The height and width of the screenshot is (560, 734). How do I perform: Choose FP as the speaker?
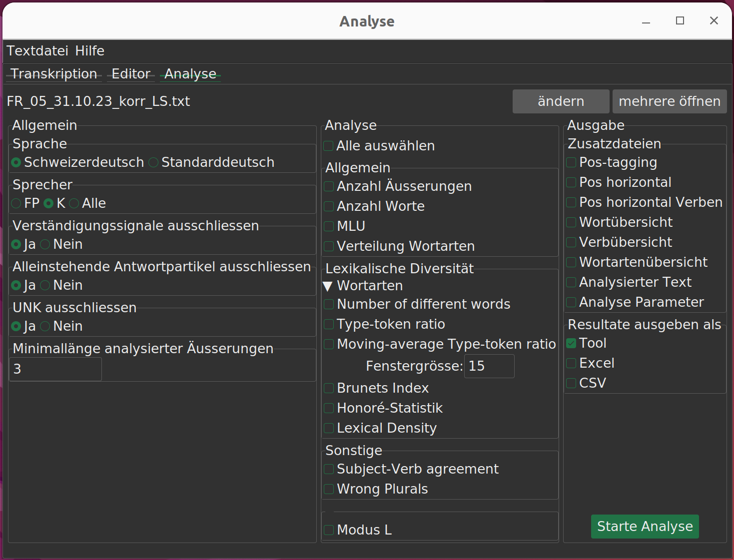pyautogui.click(x=16, y=203)
